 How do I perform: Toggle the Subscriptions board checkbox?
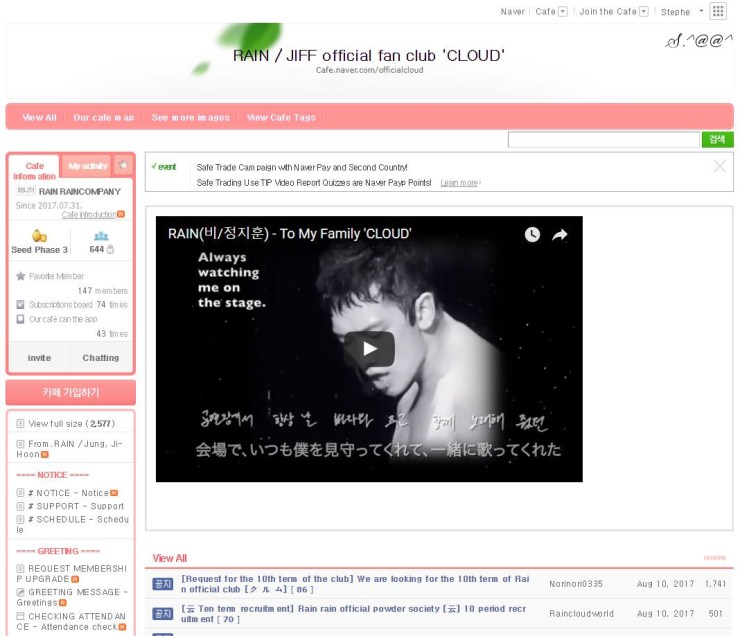pyautogui.click(x=21, y=304)
